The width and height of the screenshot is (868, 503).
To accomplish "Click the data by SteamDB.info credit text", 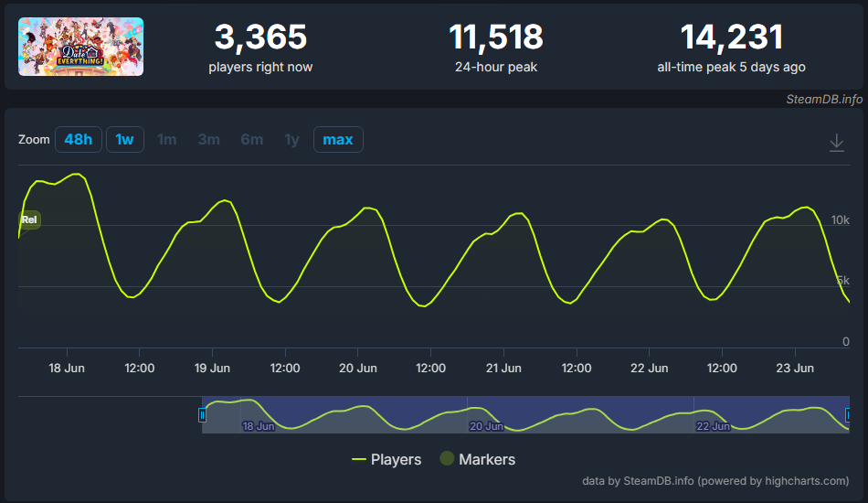I will point(715,481).
